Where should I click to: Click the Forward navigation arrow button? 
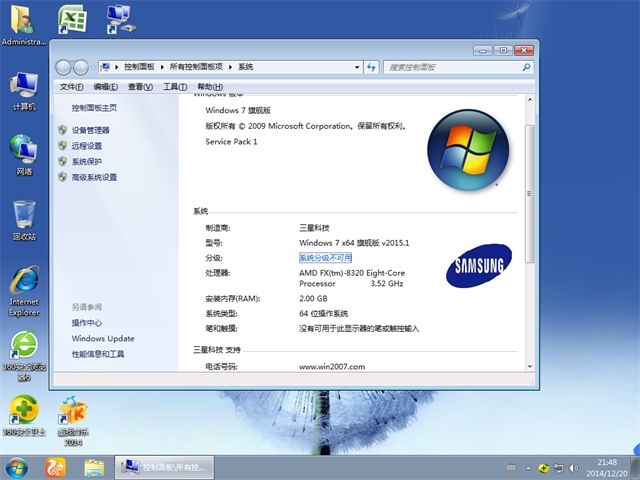pyautogui.click(x=82, y=67)
